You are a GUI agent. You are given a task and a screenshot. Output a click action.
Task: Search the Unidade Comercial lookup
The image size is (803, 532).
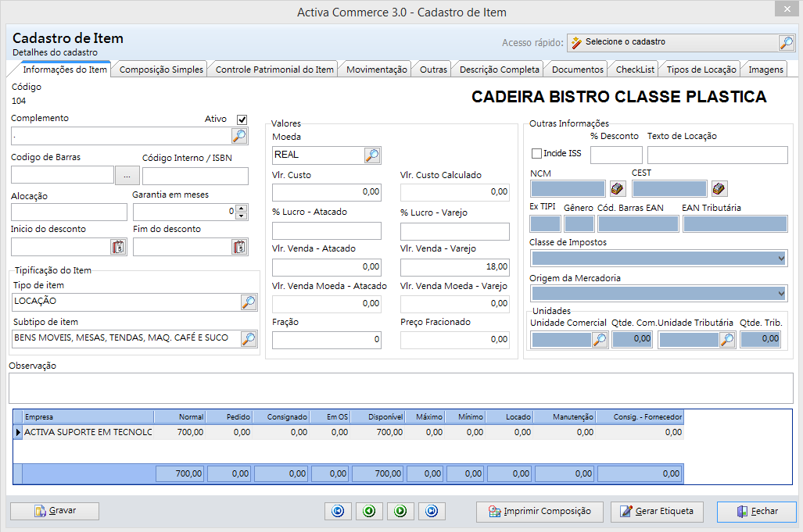click(600, 339)
